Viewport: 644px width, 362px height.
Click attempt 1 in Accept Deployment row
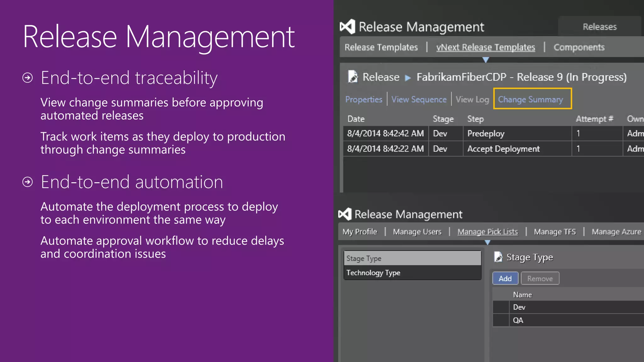point(597,149)
